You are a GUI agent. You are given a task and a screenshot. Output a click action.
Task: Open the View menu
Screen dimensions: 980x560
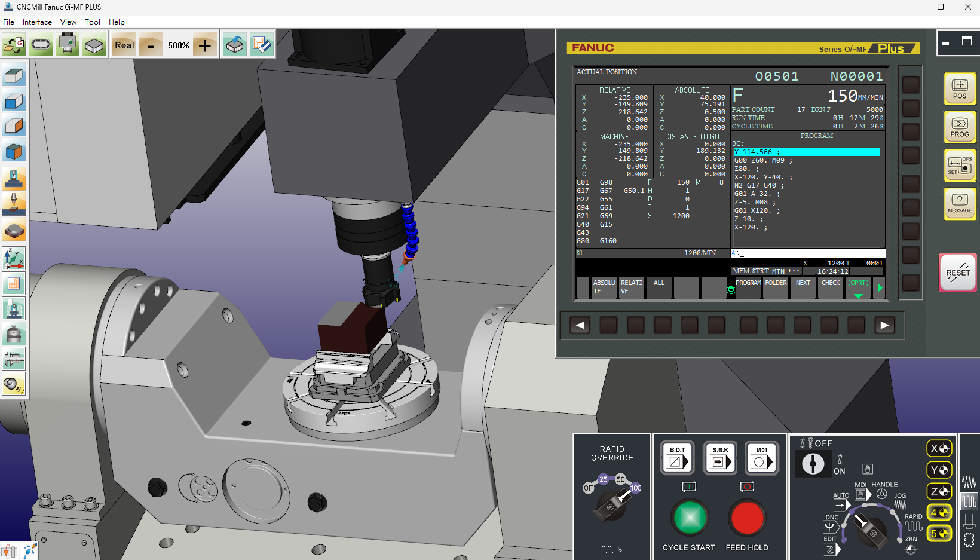click(68, 22)
